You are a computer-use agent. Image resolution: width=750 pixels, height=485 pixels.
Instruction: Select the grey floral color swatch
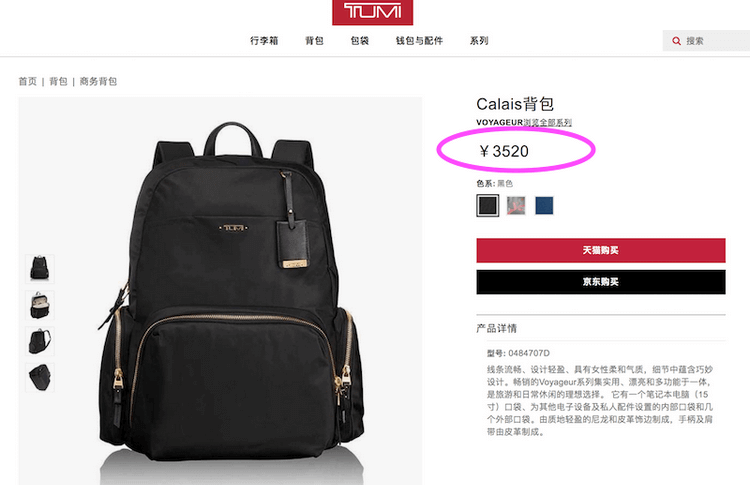pyautogui.click(x=516, y=206)
